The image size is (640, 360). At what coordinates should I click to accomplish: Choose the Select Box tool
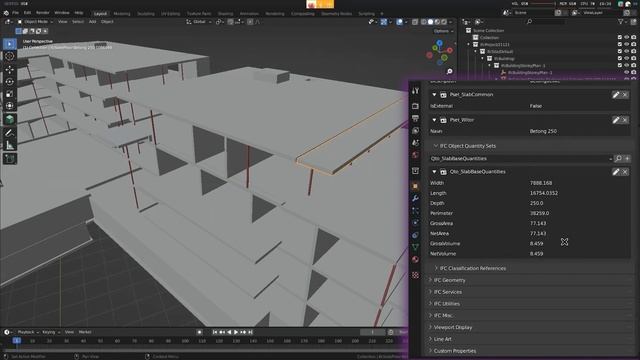[x=9, y=44]
